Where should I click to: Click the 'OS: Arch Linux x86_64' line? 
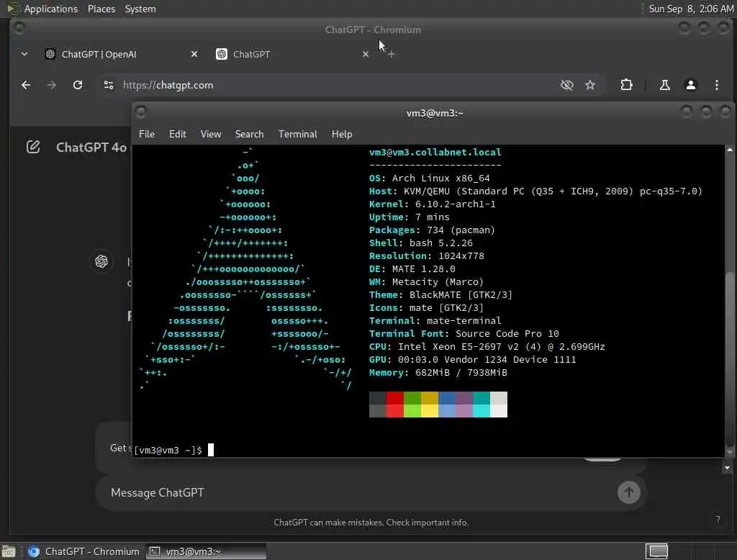429,179
